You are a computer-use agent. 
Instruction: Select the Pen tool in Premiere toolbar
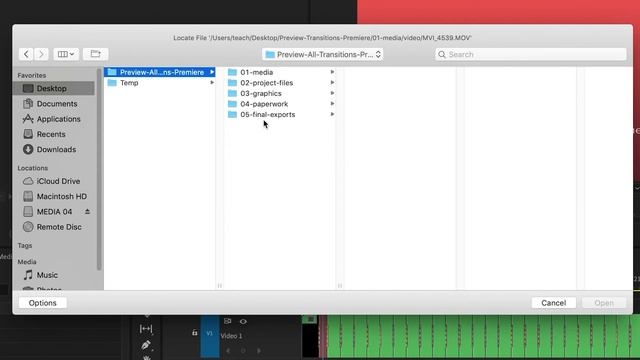pos(146,345)
